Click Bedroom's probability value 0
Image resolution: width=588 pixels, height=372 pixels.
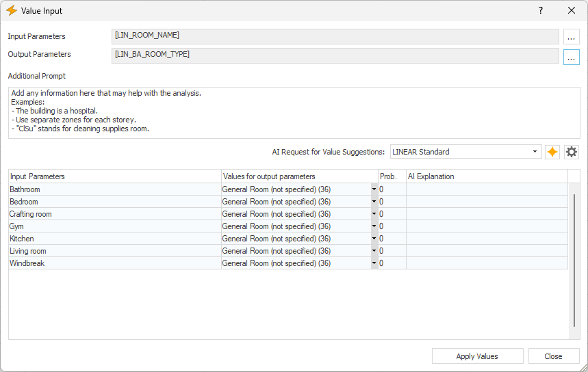392,202
